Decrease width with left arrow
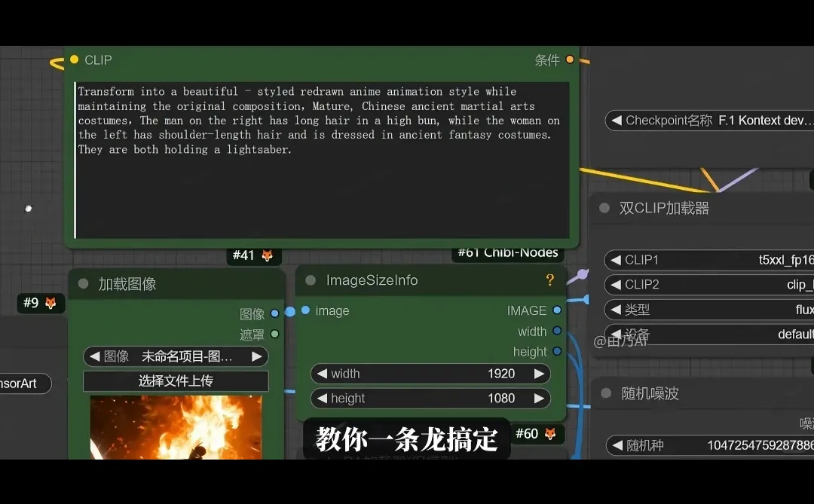This screenshot has width=814, height=504. point(322,374)
